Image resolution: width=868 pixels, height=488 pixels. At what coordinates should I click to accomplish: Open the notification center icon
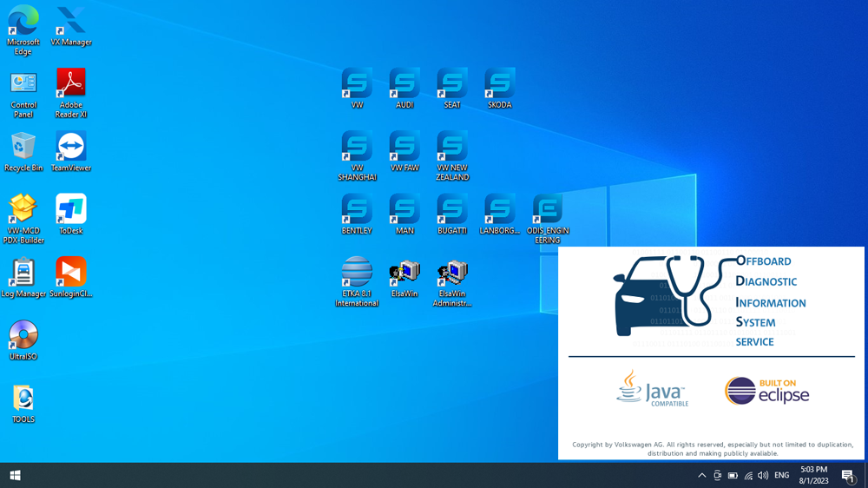coord(847,475)
